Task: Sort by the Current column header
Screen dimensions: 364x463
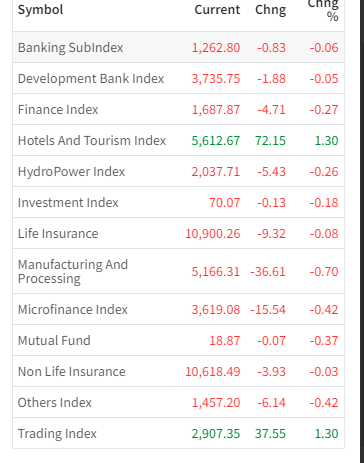Action: pyautogui.click(x=217, y=9)
